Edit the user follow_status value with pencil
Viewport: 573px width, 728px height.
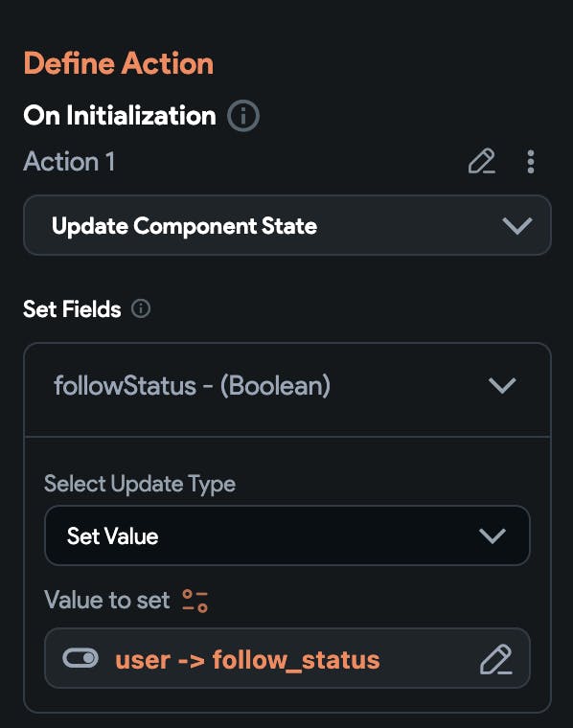(496, 659)
